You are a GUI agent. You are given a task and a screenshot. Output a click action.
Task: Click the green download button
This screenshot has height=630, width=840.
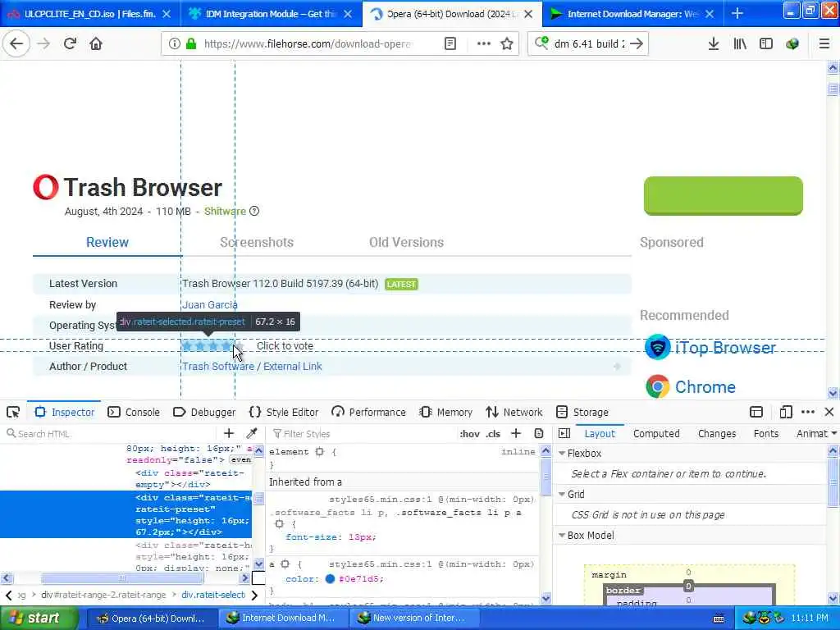coord(724,196)
